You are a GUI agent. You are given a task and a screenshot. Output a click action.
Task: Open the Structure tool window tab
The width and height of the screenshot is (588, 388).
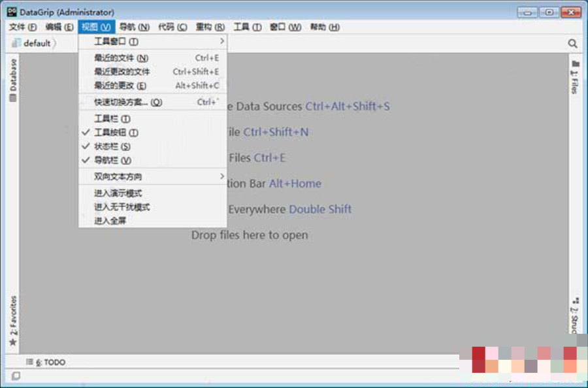click(x=575, y=315)
